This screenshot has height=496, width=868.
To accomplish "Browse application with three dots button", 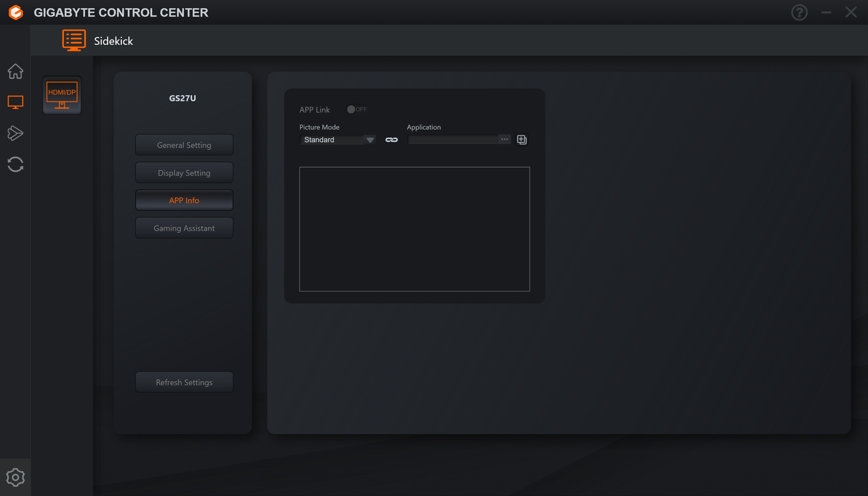I will [x=504, y=139].
